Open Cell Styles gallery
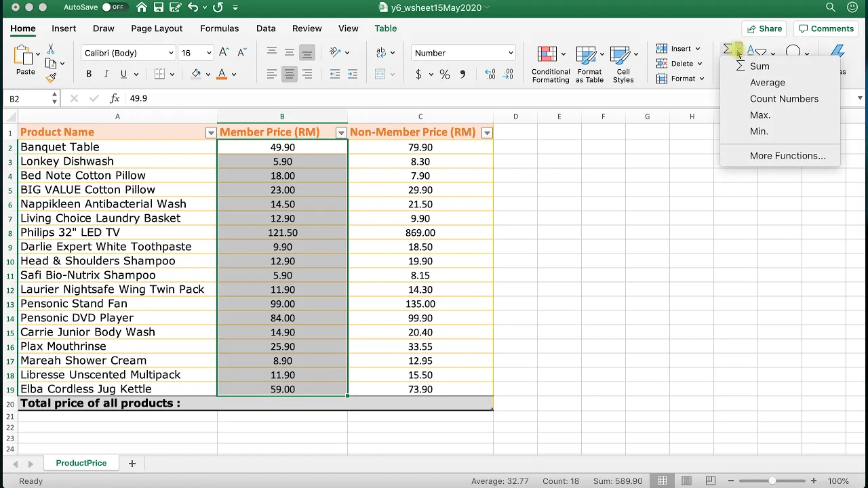The width and height of the screenshot is (868, 488). point(623,64)
